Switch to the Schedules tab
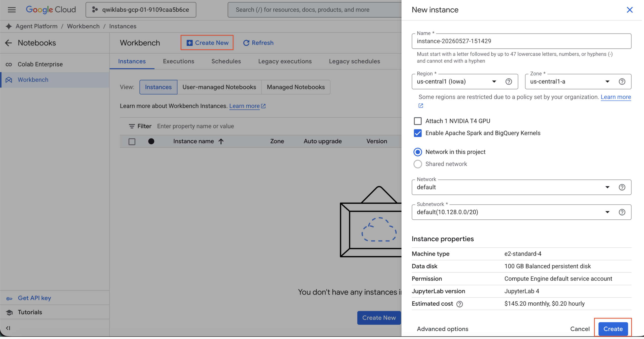This screenshot has height=339, width=644. point(226,62)
